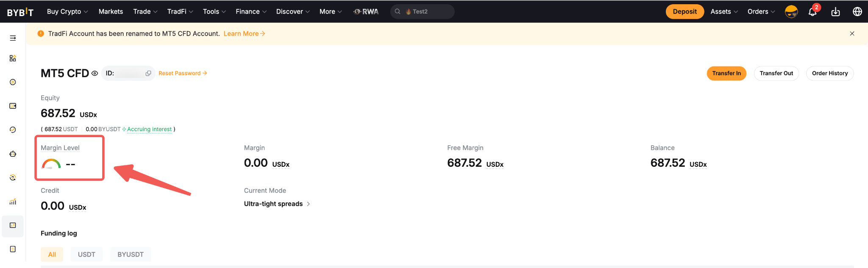
Task: Open the wallet card icon in sidebar
Action: click(x=13, y=106)
